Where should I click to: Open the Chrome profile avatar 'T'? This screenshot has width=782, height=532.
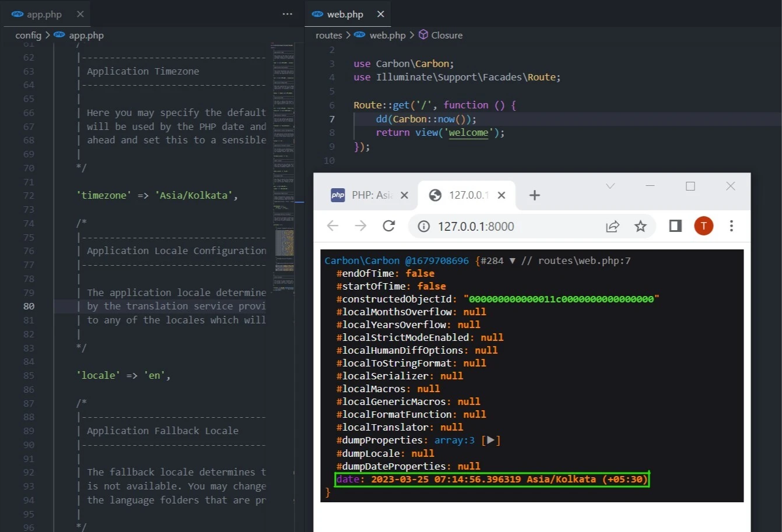click(x=703, y=226)
